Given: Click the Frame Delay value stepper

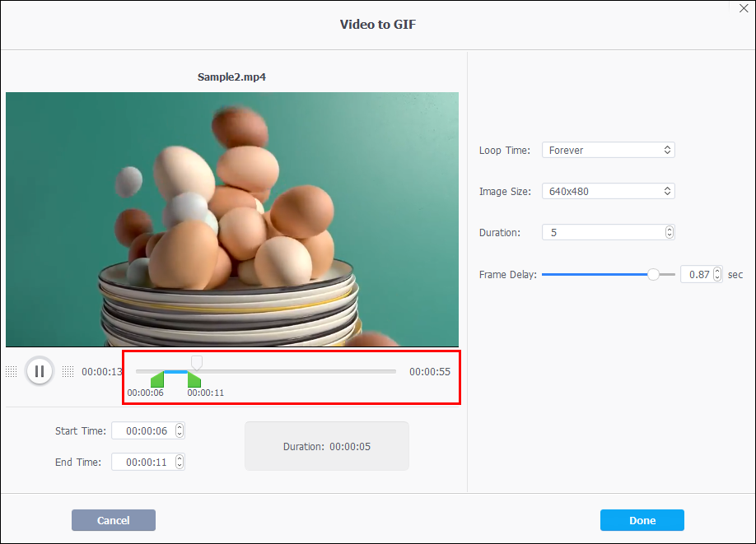Looking at the screenshot, I should tap(717, 274).
